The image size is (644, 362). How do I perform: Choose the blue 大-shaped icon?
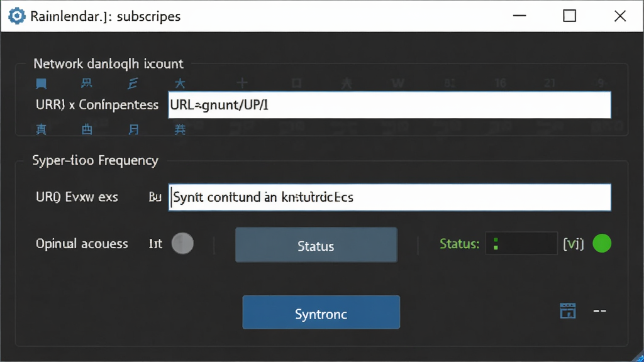coord(180,84)
